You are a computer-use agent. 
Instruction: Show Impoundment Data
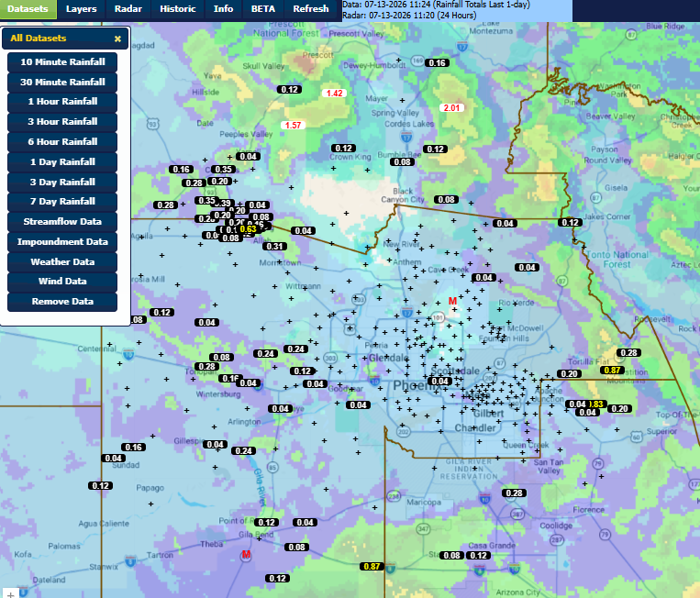(x=62, y=242)
